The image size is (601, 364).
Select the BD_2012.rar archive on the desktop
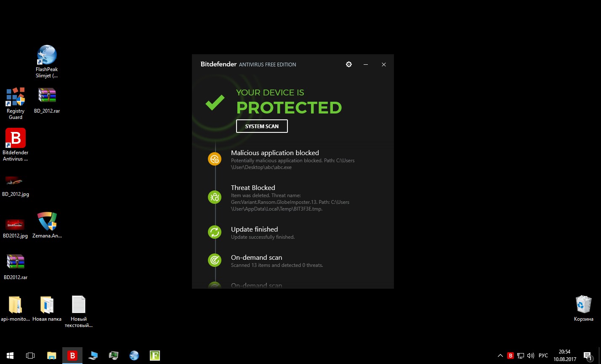[x=47, y=100]
